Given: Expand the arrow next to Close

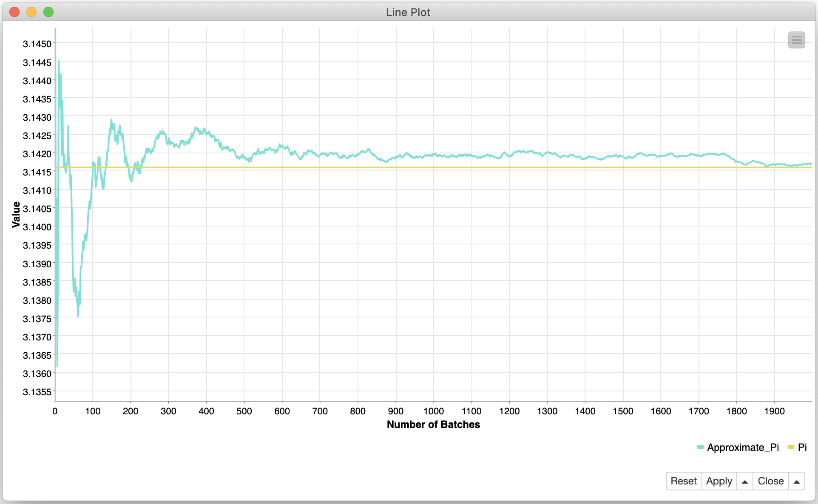Looking at the screenshot, I should coord(797,481).
